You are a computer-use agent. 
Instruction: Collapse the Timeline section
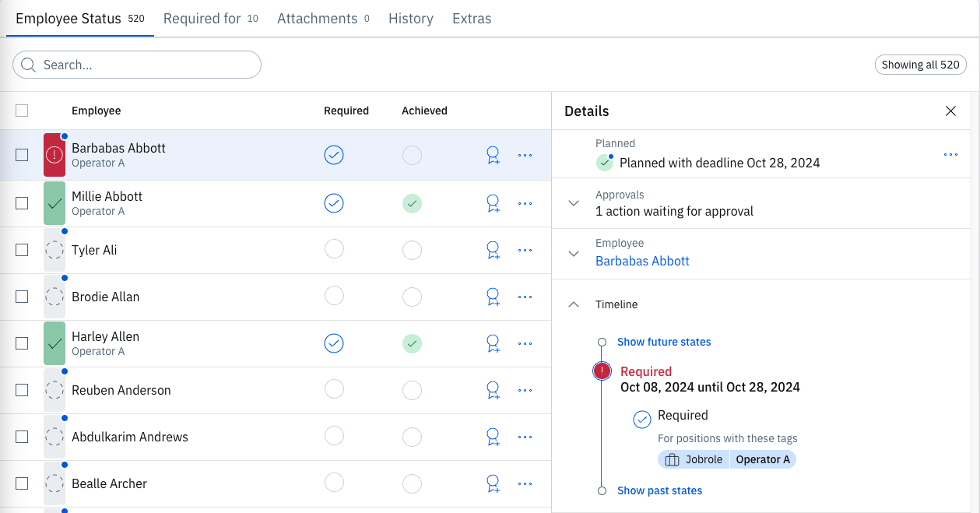[x=574, y=304]
